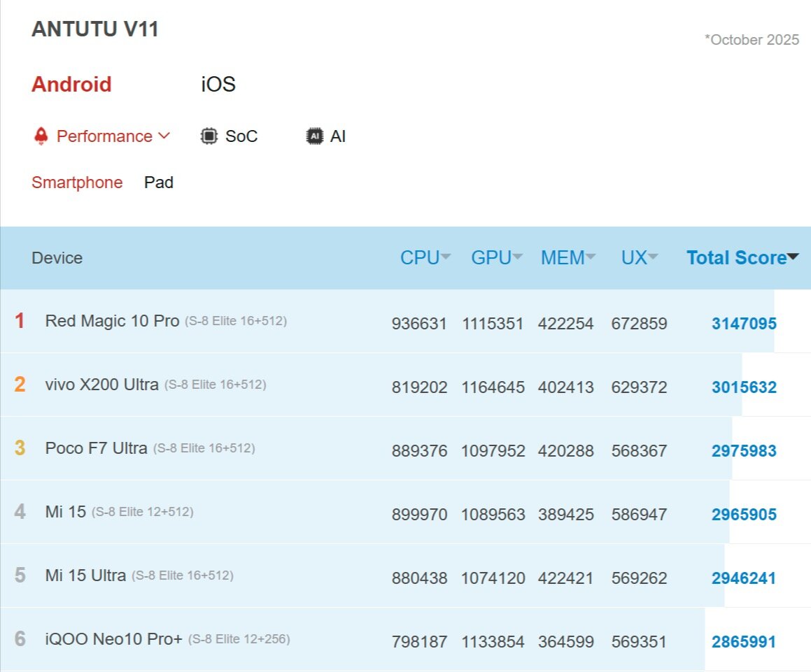
Task: Click the rocket Performance icon
Action: (x=41, y=136)
